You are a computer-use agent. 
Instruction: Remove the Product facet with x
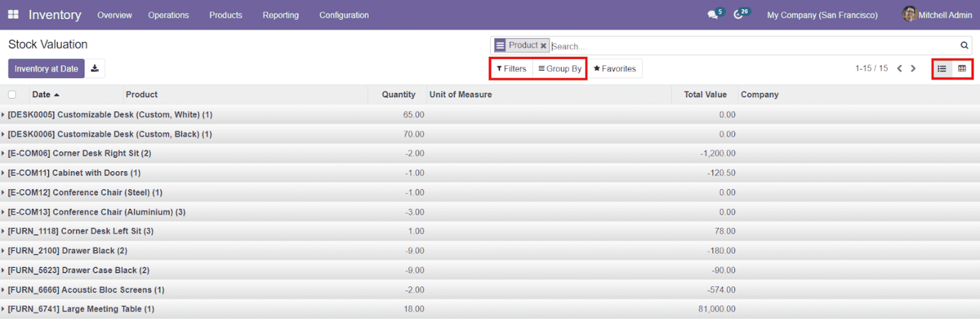[x=543, y=45]
